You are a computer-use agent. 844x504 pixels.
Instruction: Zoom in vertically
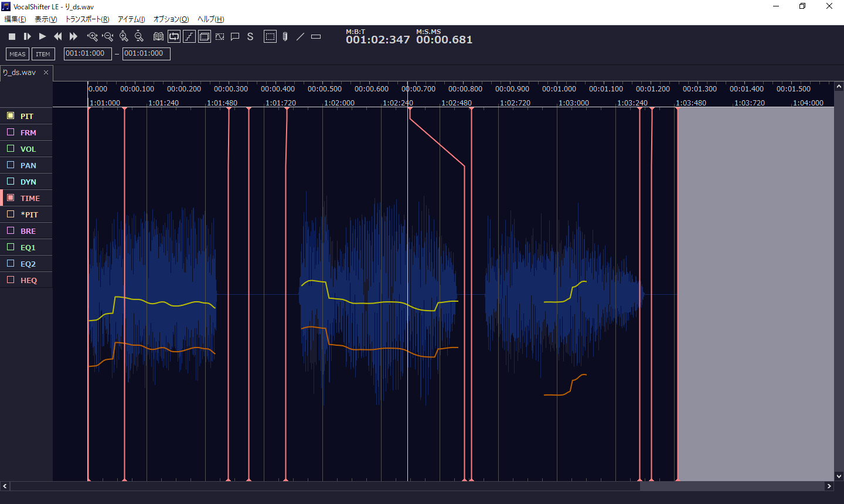[124, 36]
